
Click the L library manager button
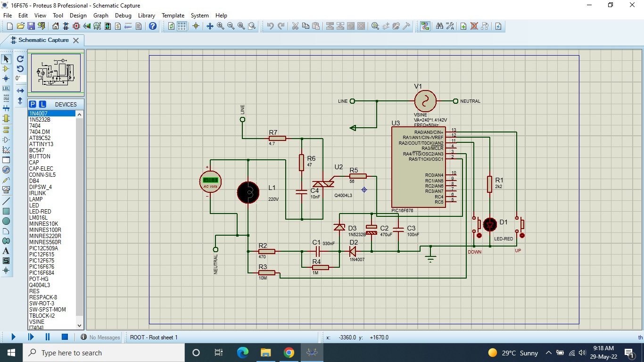pos(42,104)
